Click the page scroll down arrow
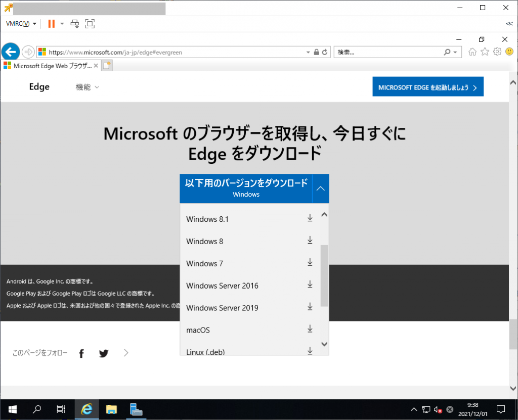This screenshot has height=420, width=518. pyautogui.click(x=513, y=388)
